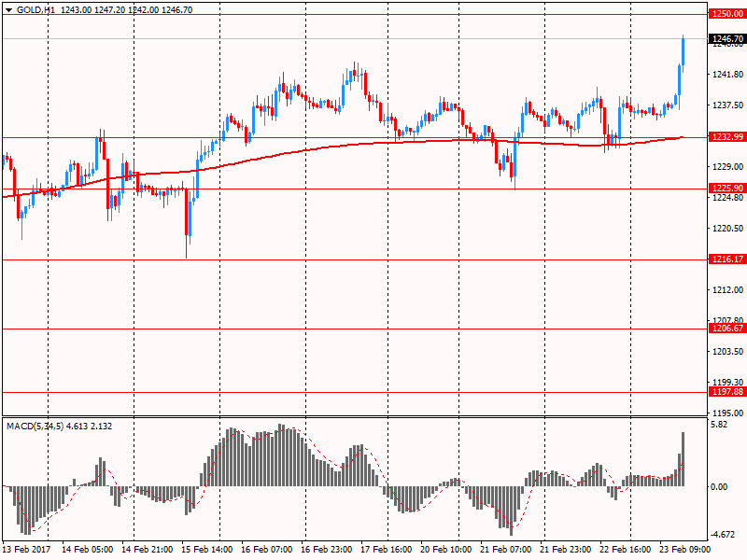The width and height of the screenshot is (747, 560).
Task: Select the current price label 1246.70
Action: click(x=726, y=39)
